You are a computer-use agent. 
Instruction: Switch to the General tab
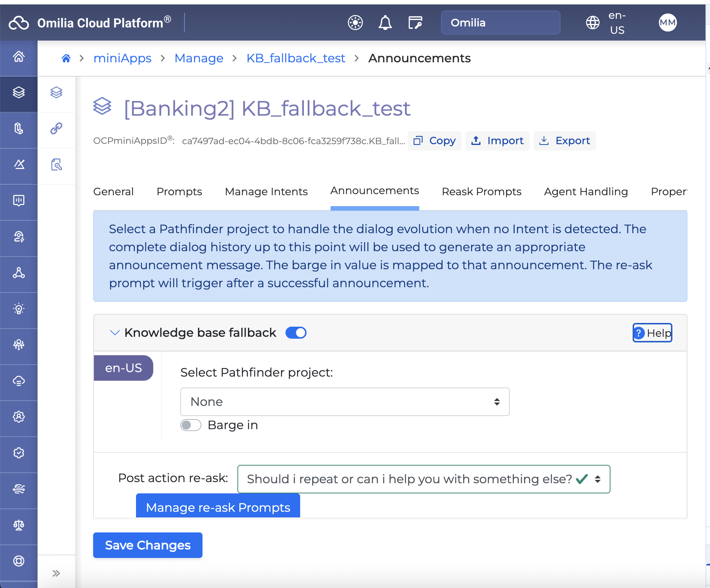pyautogui.click(x=113, y=191)
